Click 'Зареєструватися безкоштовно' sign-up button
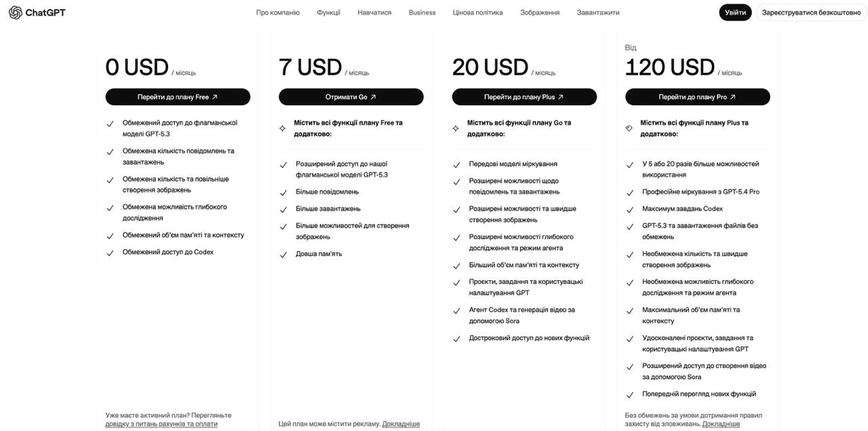Image resolution: width=868 pixels, height=431 pixels. 811,12
